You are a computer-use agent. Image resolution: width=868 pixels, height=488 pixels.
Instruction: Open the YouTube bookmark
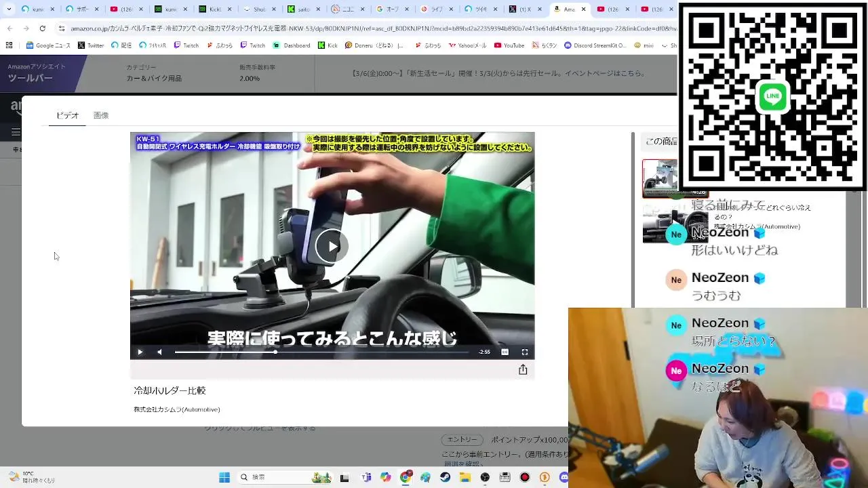(509, 45)
